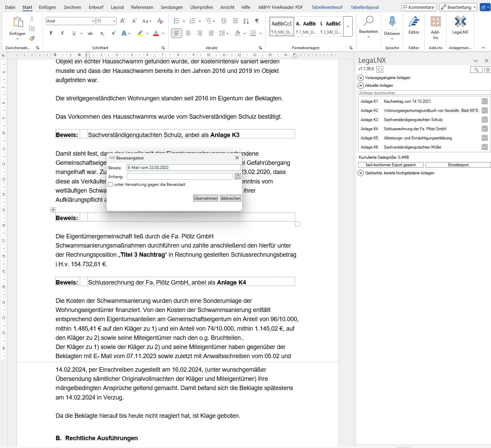Apply bold formatting with F button

tap(51, 33)
